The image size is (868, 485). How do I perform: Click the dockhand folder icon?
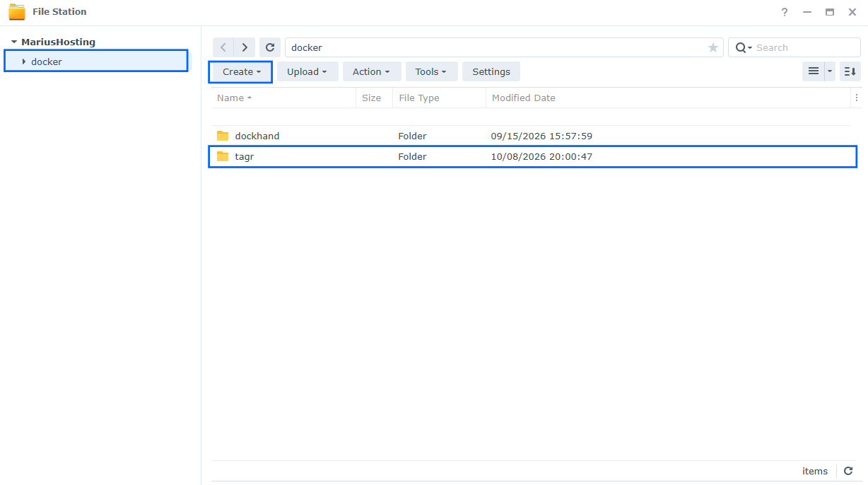pyautogui.click(x=223, y=136)
